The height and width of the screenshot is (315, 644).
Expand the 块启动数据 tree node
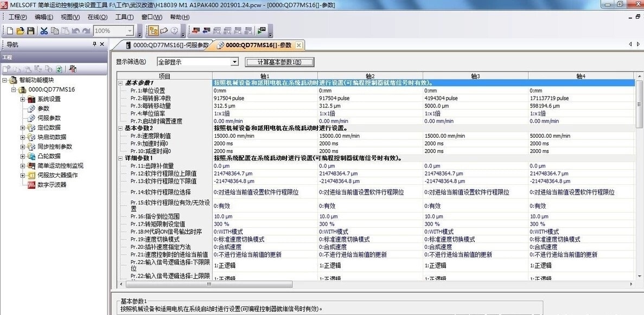23,137
